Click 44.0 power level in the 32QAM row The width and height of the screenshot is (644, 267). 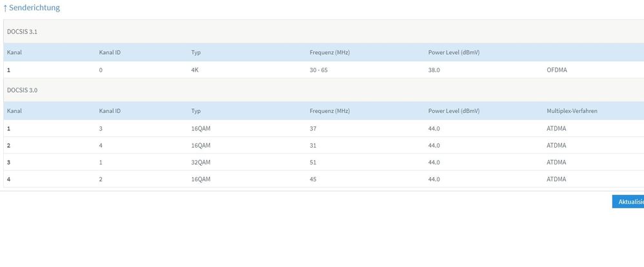coord(434,163)
